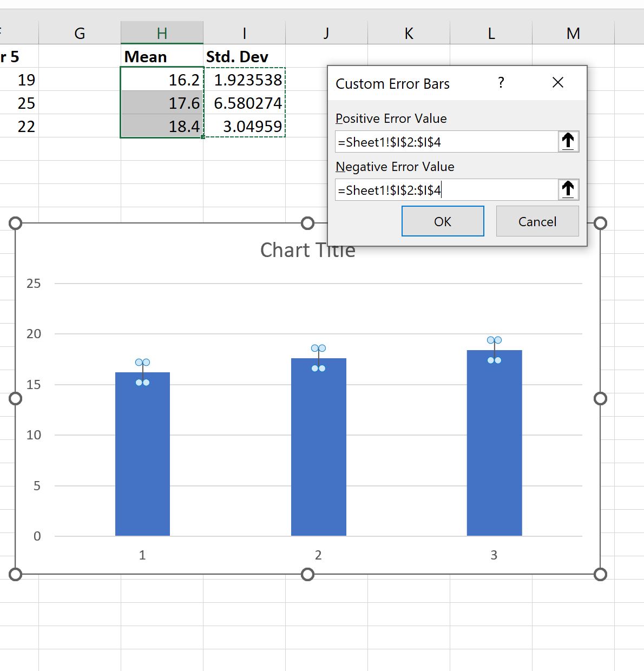Select cell containing 18.4
644x671 pixels.
point(162,127)
